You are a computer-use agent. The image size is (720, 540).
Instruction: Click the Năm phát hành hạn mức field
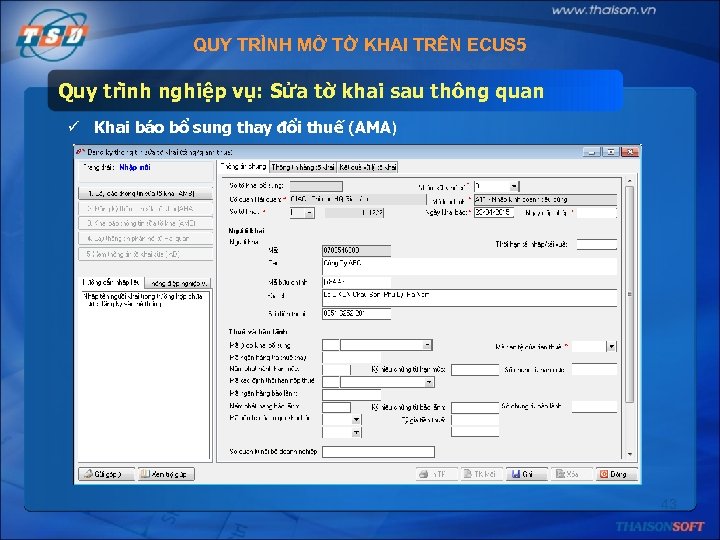point(336,370)
